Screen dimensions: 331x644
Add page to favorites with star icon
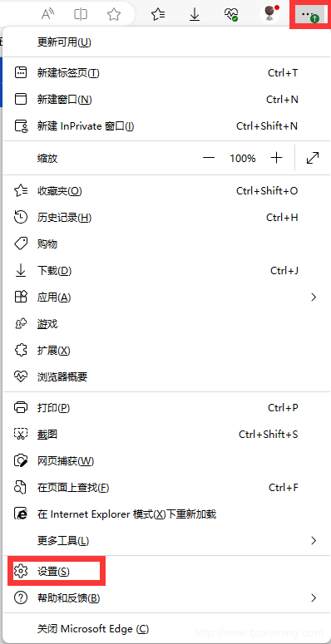coord(113,15)
